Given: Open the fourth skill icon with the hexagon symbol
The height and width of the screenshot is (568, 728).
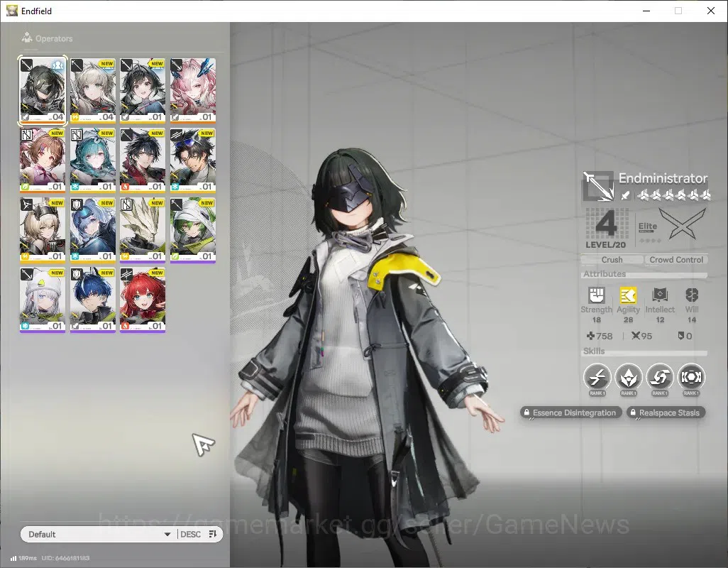Looking at the screenshot, I should point(691,377).
